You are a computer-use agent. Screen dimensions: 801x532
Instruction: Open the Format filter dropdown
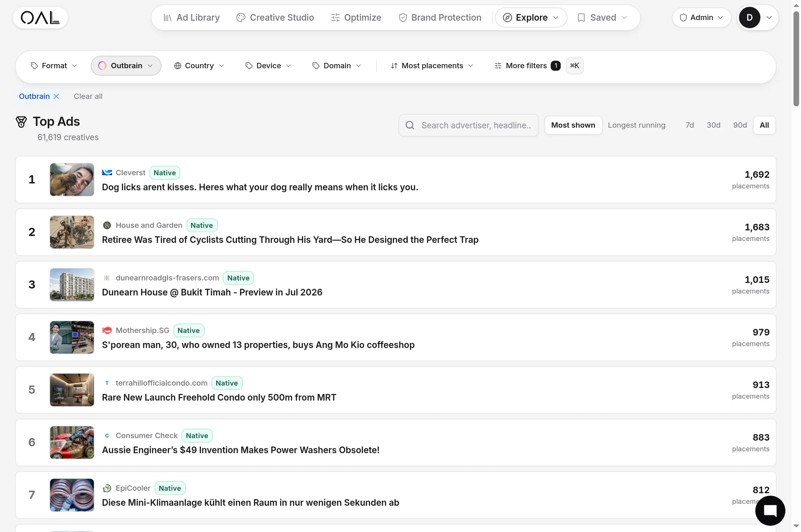pyautogui.click(x=54, y=66)
